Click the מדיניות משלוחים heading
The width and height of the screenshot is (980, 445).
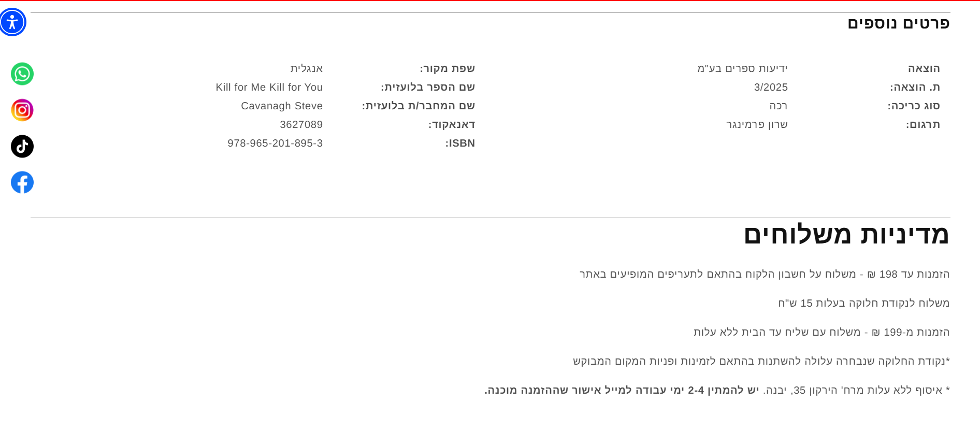click(846, 235)
